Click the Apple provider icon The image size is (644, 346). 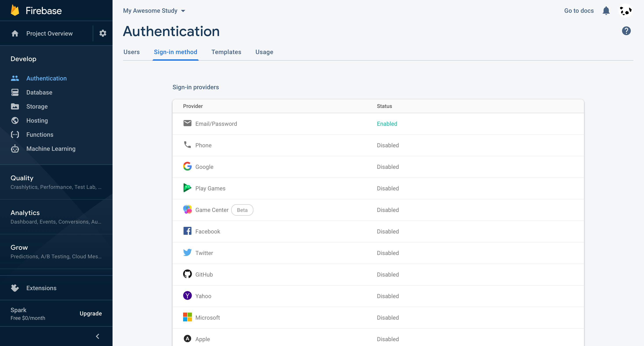(x=187, y=339)
